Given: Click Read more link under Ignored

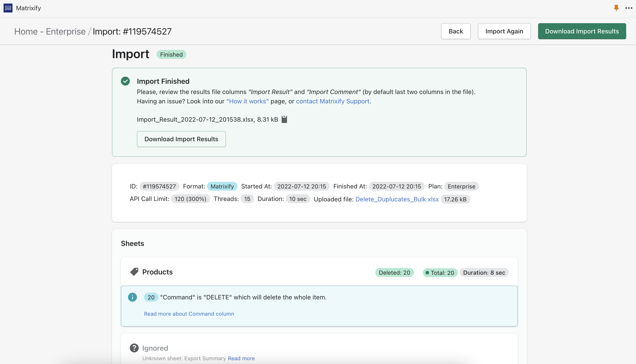Looking at the screenshot, I should (x=241, y=358).
